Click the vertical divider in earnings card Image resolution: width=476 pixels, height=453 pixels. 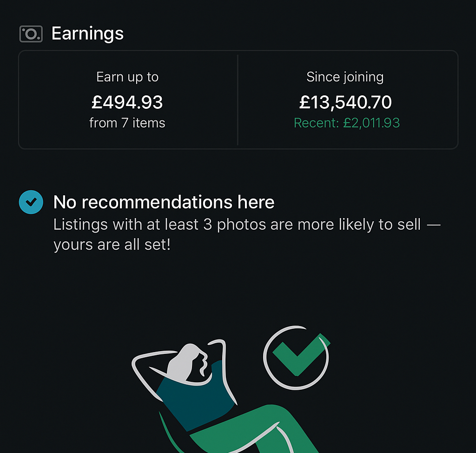pos(238,100)
